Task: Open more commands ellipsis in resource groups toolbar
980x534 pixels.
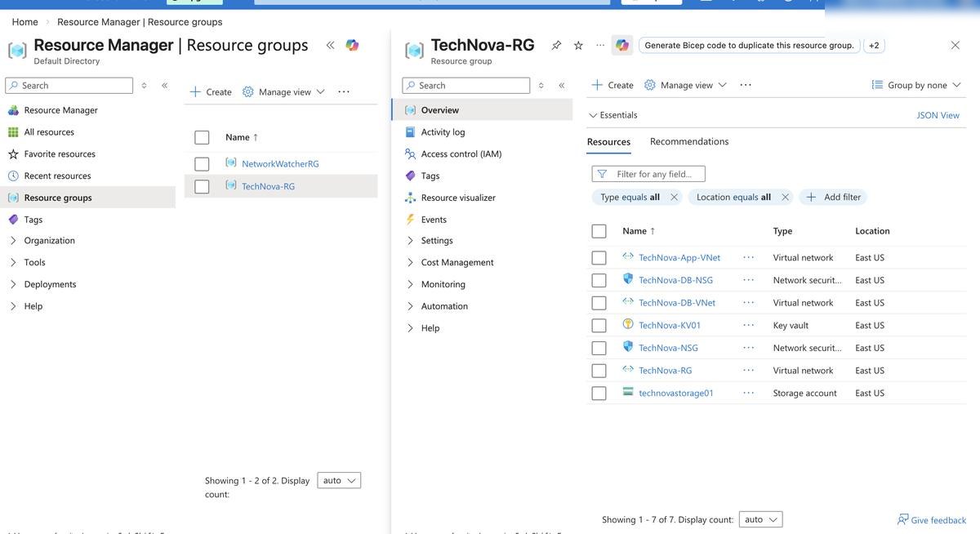Action: click(x=344, y=91)
